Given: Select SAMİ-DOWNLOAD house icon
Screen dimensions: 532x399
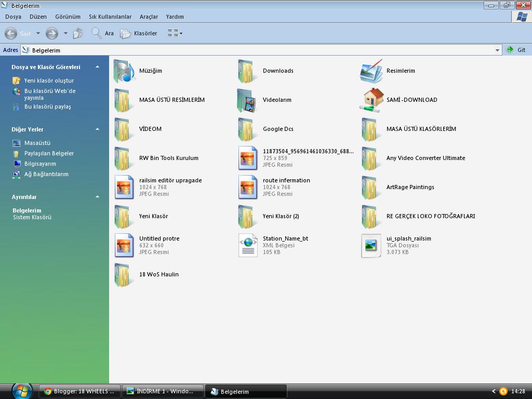Looking at the screenshot, I should [371, 100].
